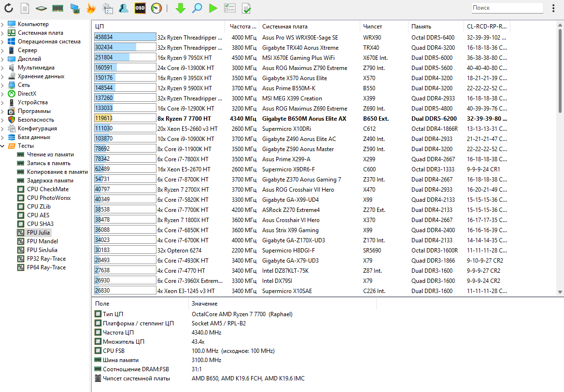The image size is (564, 392).
Task: Expand the Сервер tree node
Action: pyautogui.click(x=2, y=50)
